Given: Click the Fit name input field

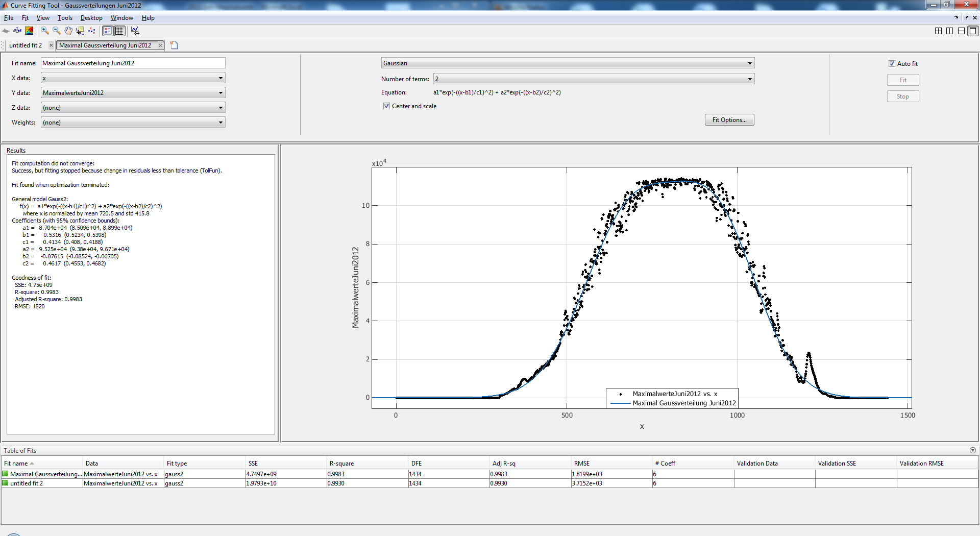Looking at the screenshot, I should [x=133, y=63].
